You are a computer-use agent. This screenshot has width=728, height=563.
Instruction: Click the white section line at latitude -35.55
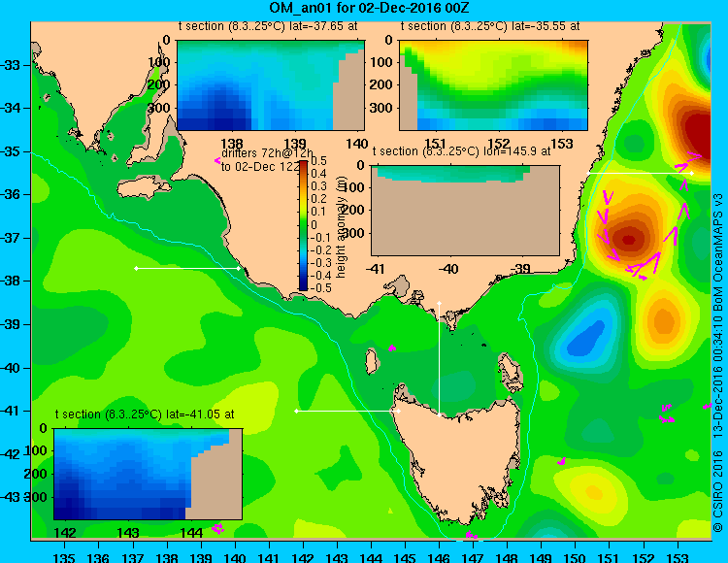pyautogui.click(x=641, y=173)
